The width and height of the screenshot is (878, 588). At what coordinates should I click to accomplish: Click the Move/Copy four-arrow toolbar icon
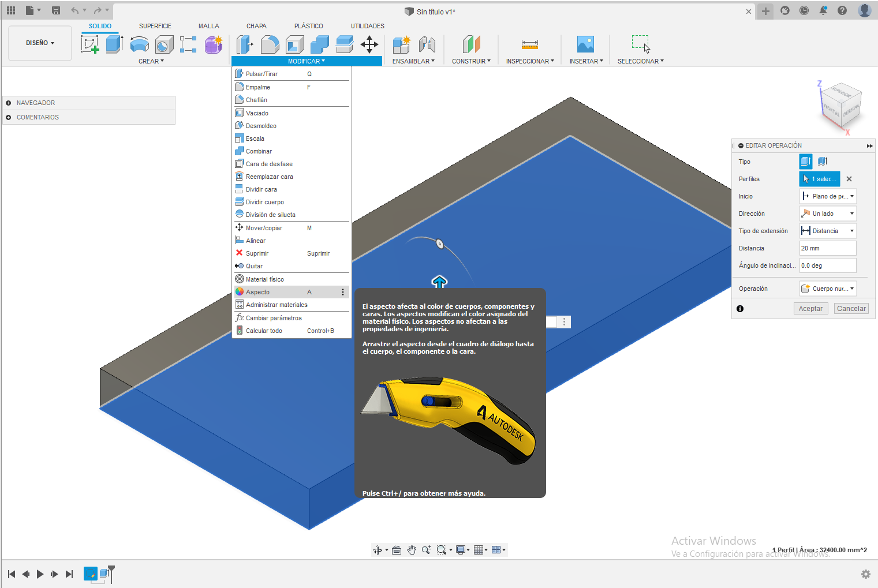(x=369, y=44)
